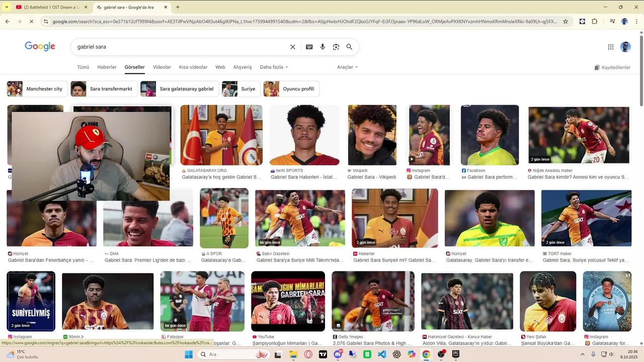Image resolution: width=644 pixels, height=362 pixels.
Task: Open the A SPOR image result
Action: (224, 218)
